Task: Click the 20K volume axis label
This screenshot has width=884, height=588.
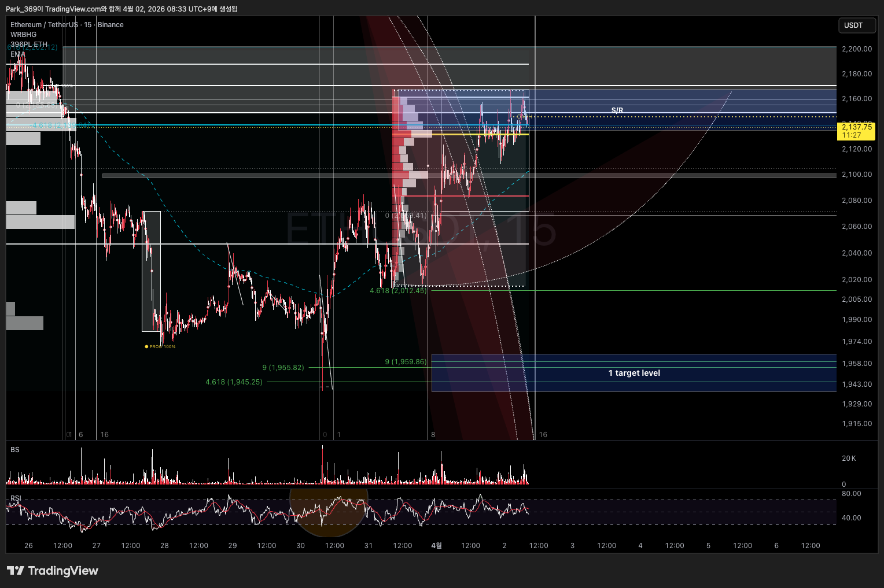Action: coord(849,458)
